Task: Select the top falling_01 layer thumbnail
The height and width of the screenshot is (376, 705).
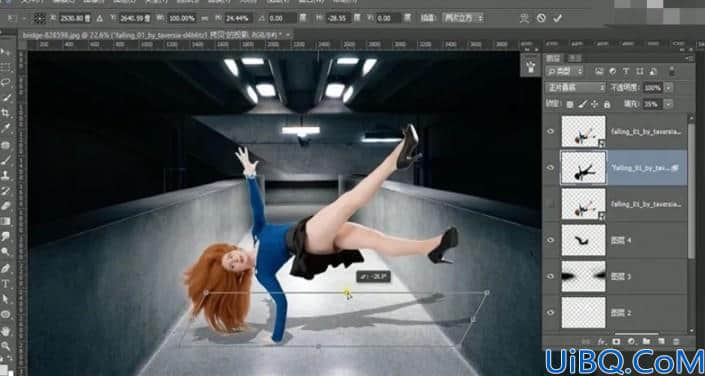Action: tap(584, 131)
